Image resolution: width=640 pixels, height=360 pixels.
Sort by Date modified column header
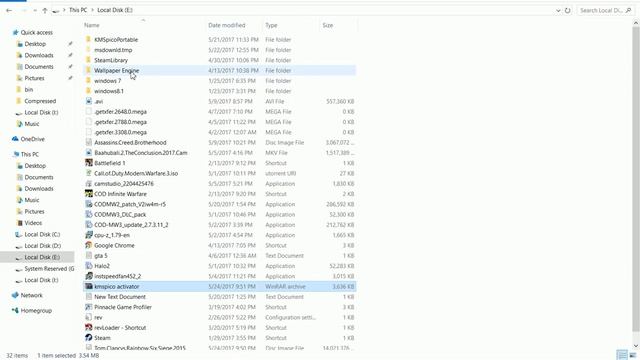(x=227, y=25)
